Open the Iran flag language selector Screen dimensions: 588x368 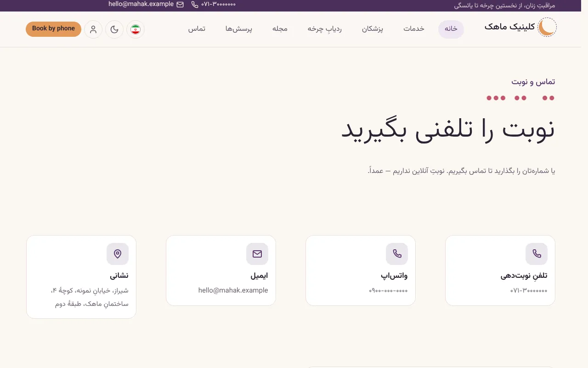point(136,29)
